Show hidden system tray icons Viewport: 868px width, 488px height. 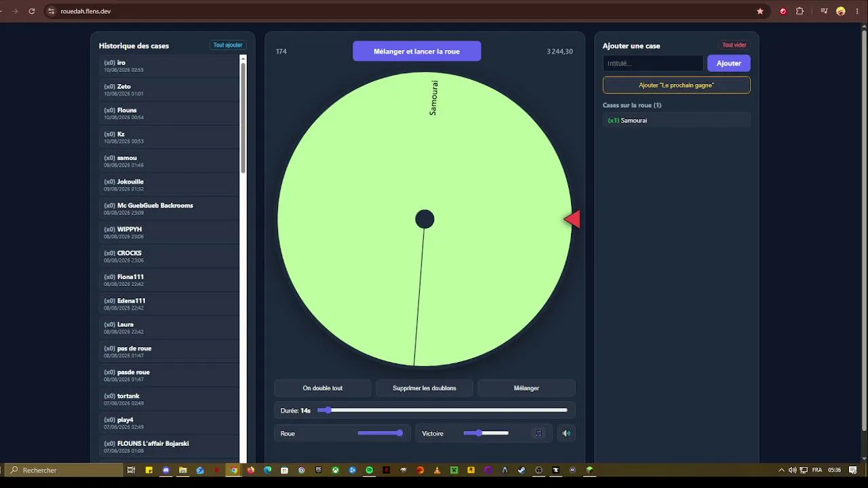782,470
